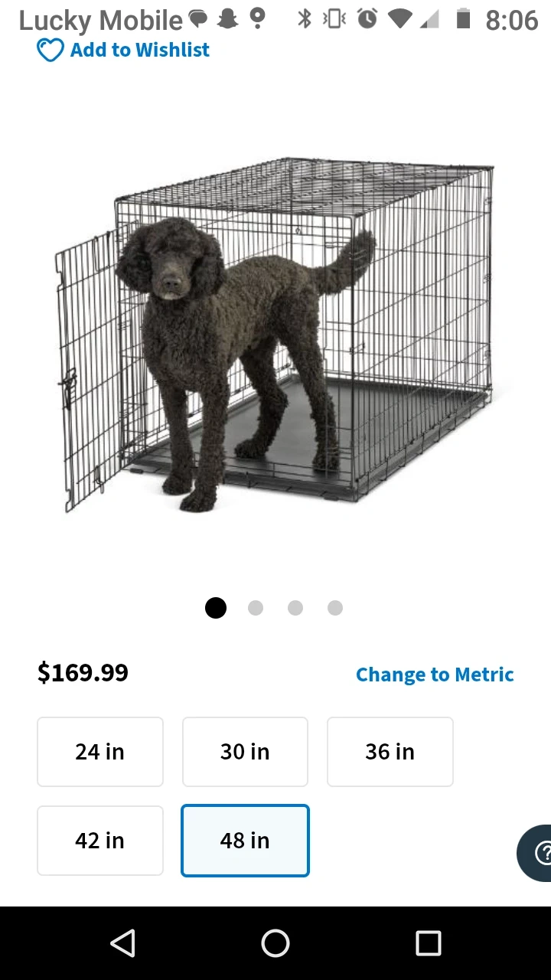Tap the Bluetooth status bar icon
The width and height of the screenshot is (551, 980).
[305, 18]
